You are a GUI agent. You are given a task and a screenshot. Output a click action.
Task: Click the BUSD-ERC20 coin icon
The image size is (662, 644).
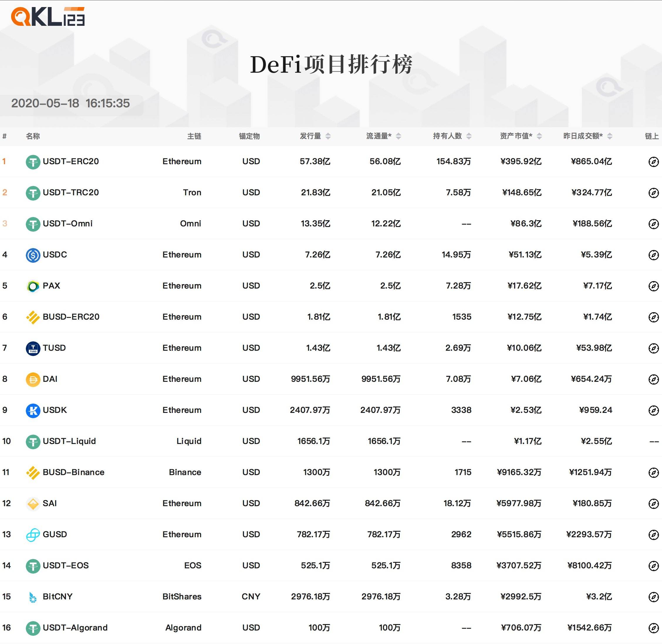pos(33,317)
